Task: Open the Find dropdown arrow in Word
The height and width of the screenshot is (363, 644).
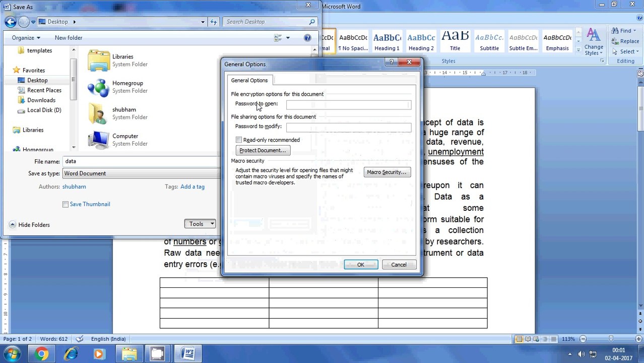Action: (634, 31)
